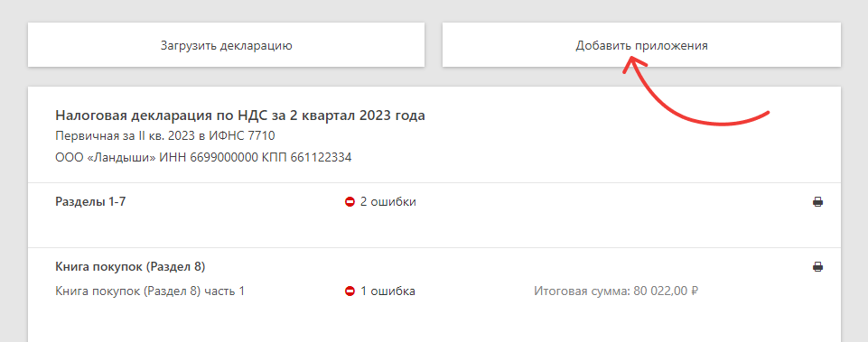Click the Загрузить декларацию button
This screenshot has height=342, width=868.
pos(226,45)
